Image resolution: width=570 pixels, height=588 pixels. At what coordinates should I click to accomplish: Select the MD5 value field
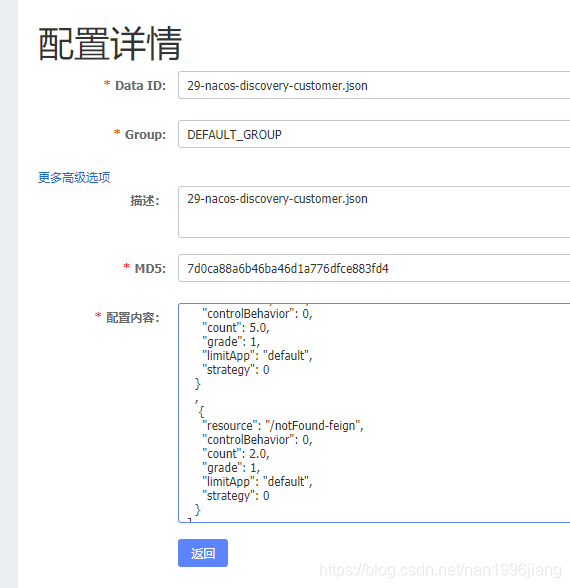coord(374,268)
